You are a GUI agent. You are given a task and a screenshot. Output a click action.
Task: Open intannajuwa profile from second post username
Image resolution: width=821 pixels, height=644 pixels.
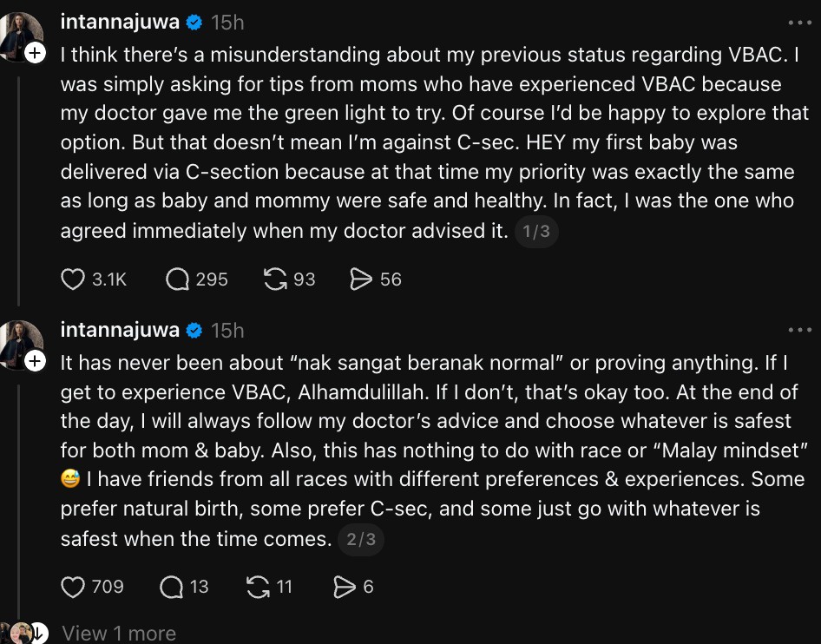point(120,330)
